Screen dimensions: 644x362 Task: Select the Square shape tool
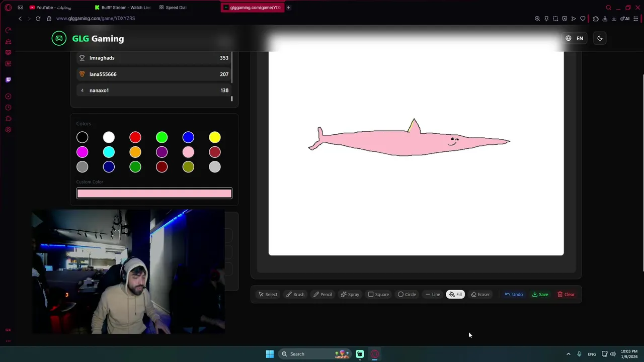378,295
